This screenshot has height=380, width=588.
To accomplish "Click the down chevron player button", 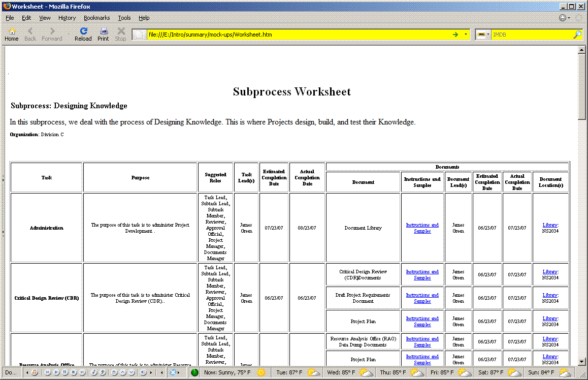I will pos(132,372).
